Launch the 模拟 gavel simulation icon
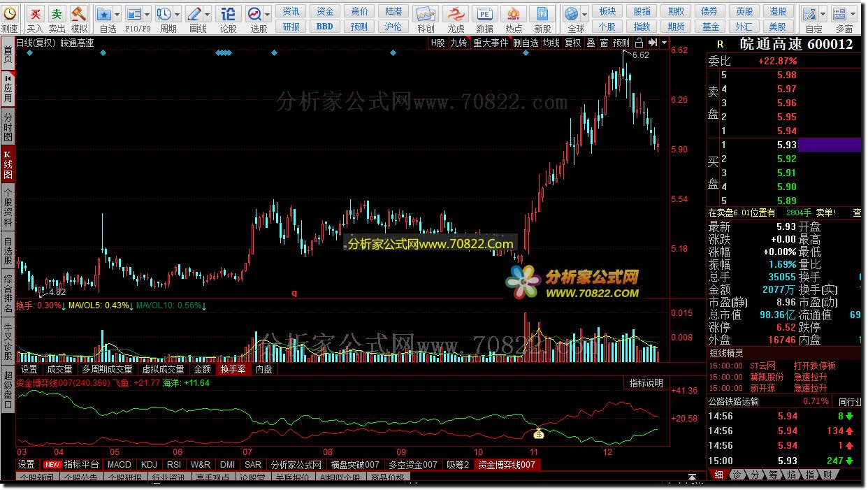This screenshot has height=490, width=868. click(79, 13)
